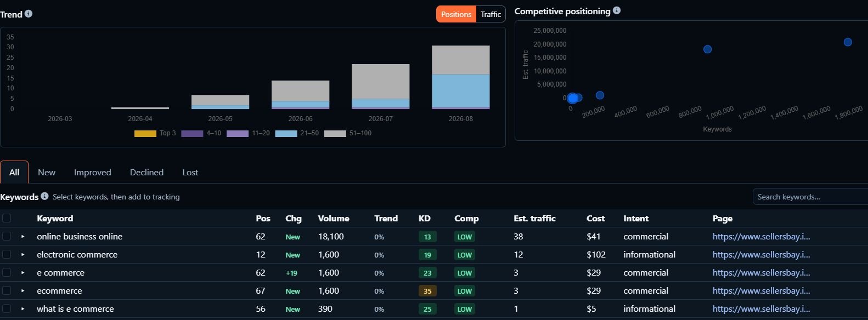Sort table by Est. traffic column
This screenshot has width=868, height=320.
534,218
